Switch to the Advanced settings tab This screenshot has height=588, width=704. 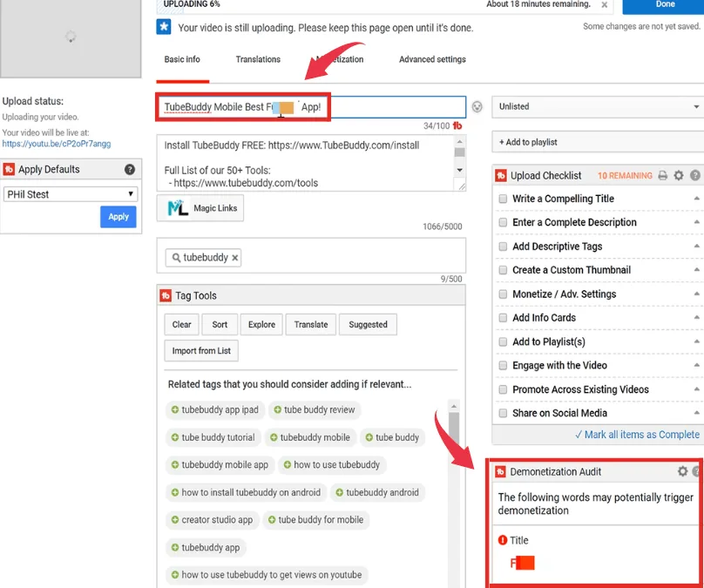(x=432, y=59)
